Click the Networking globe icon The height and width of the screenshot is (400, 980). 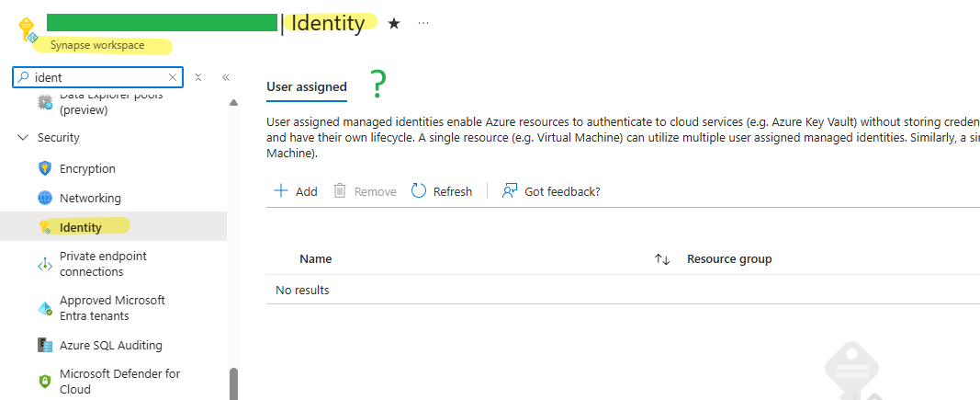pyautogui.click(x=45, y=198)
